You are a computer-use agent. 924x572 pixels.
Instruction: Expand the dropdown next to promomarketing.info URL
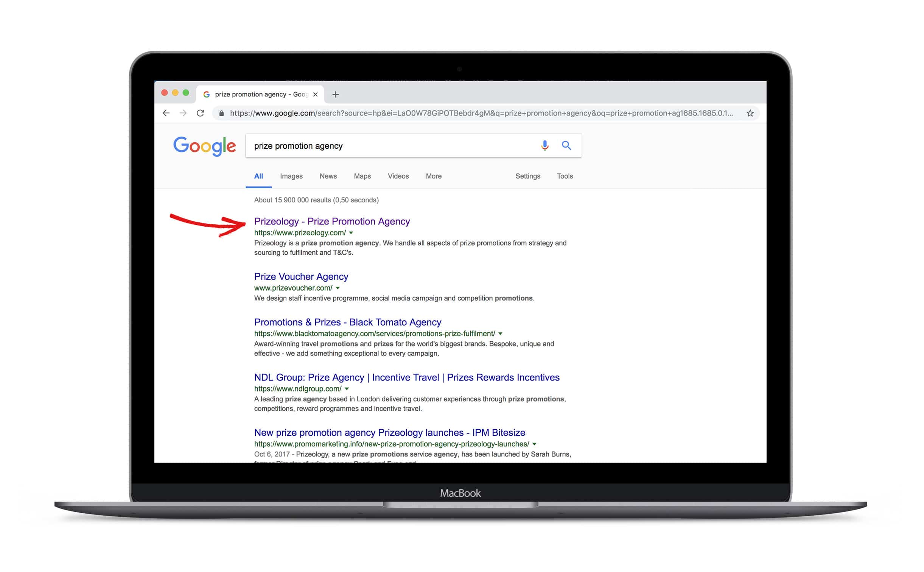coord(534,444)
